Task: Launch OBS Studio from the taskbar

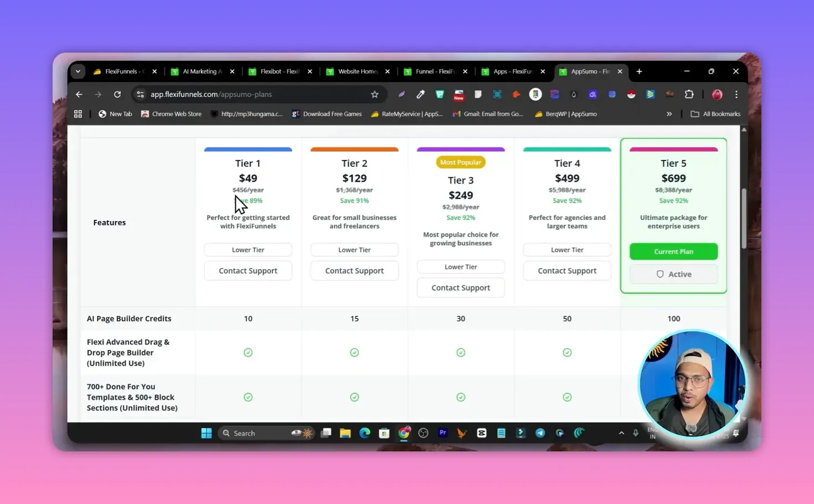Action: point(423,433)
